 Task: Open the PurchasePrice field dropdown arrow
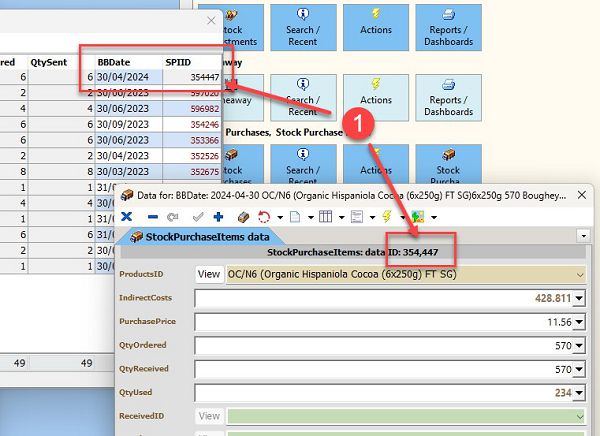[x=579, y=322]
